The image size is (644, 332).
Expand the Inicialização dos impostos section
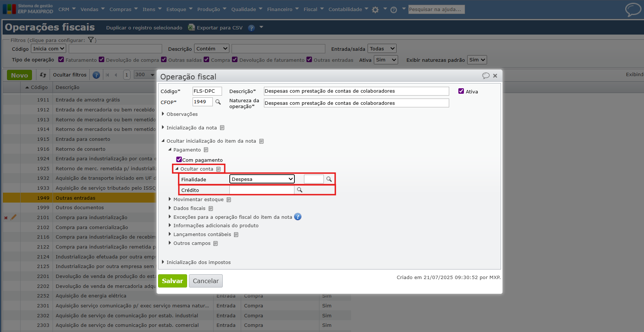[x=163, y=262]
